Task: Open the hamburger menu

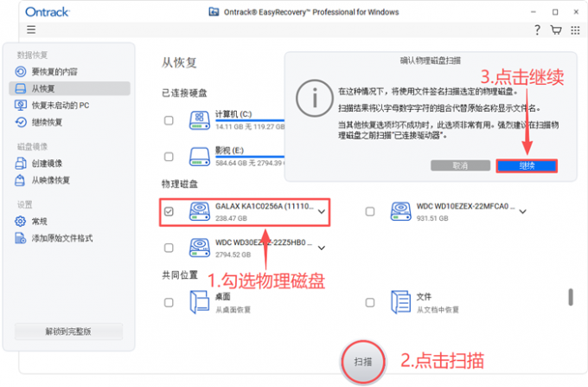Action: (x=31, y=29)
